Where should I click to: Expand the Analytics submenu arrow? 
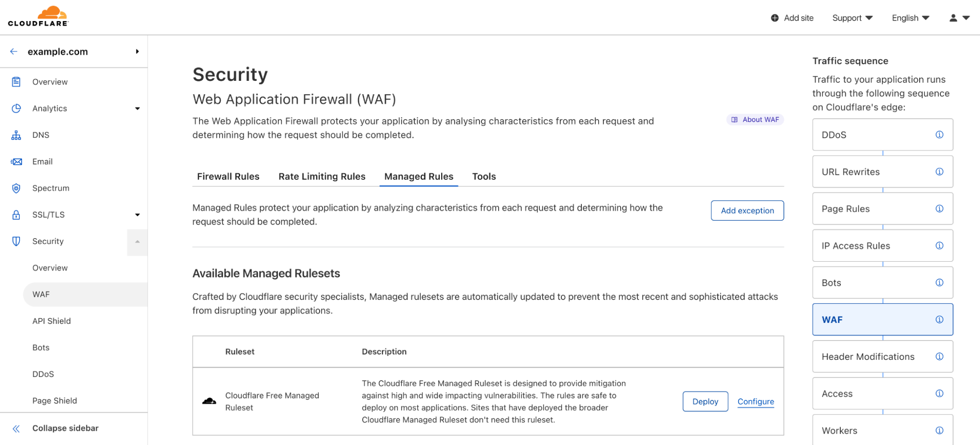[x=137, y=109]
